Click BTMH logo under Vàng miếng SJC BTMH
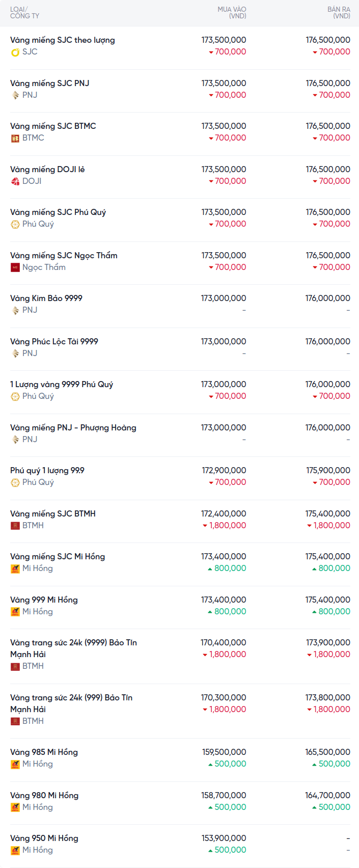 pyautogui.click(x=15, y=526)
